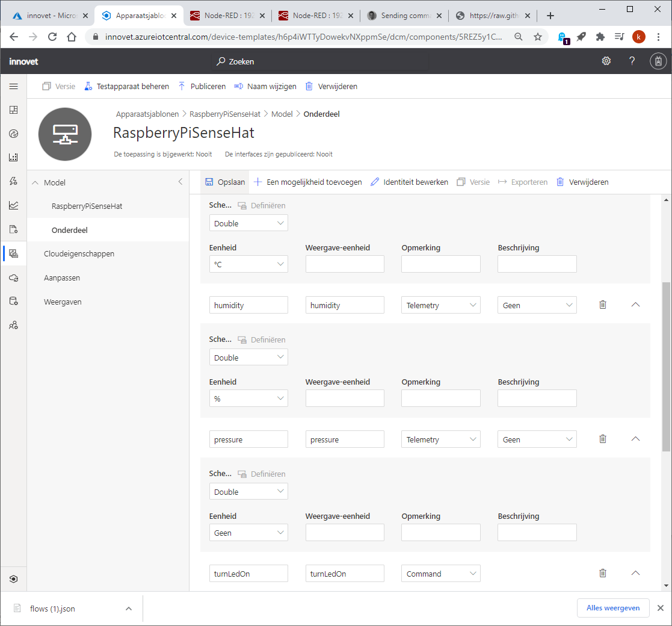
Task: Click the Model breadcrumb link
Action: pos(282,114)
